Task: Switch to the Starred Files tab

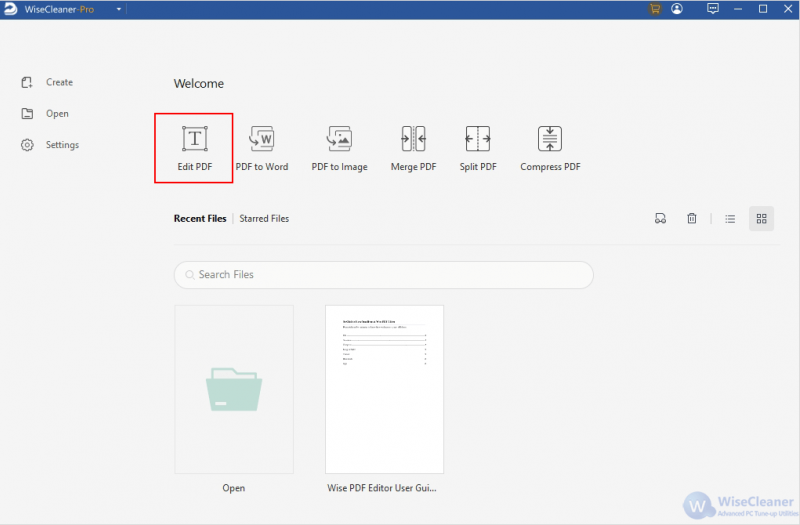Action: pos(264,218)
